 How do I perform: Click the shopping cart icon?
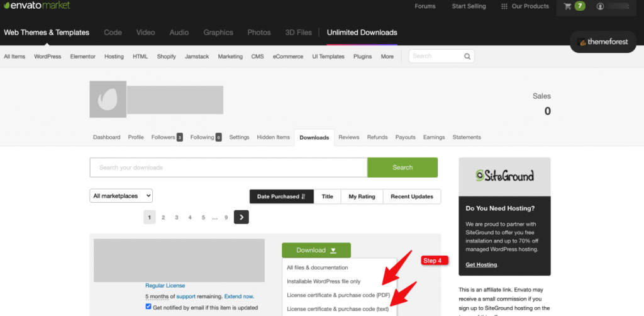pyautogui.click(x=568, y=6)
